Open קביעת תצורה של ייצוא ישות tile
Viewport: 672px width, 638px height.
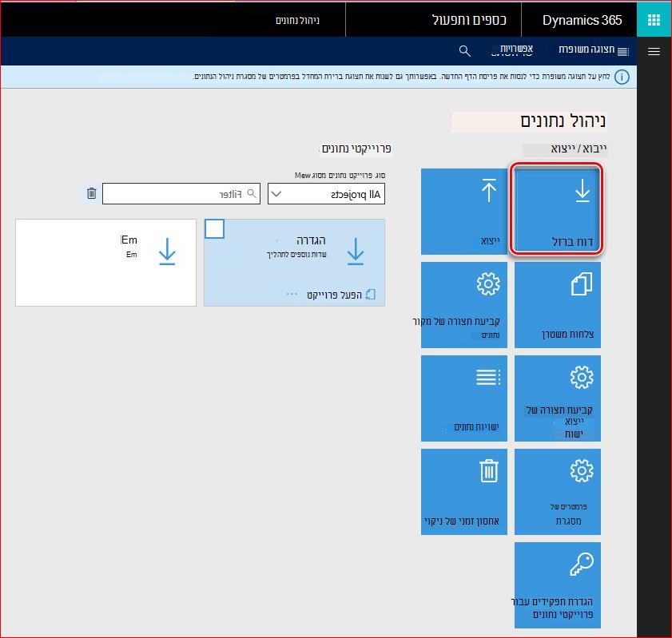pyautogui.click(x=557, y=398)
